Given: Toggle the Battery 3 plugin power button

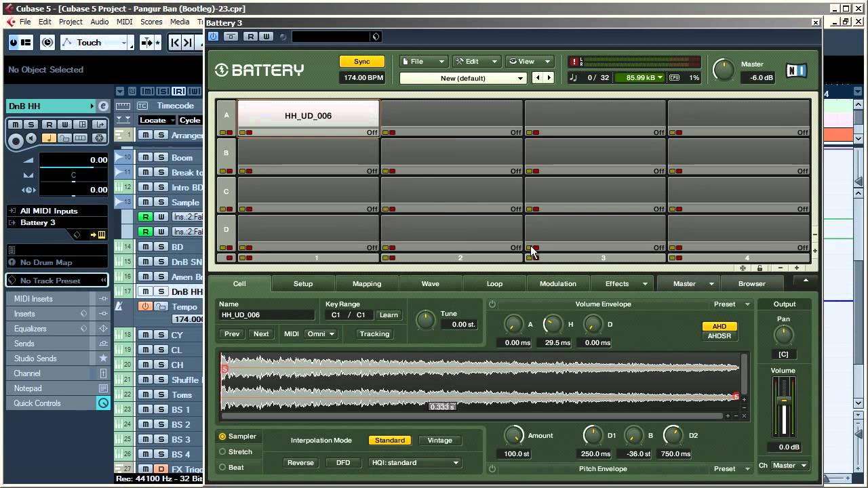Looking at the screenshot, I should (214, 37).
